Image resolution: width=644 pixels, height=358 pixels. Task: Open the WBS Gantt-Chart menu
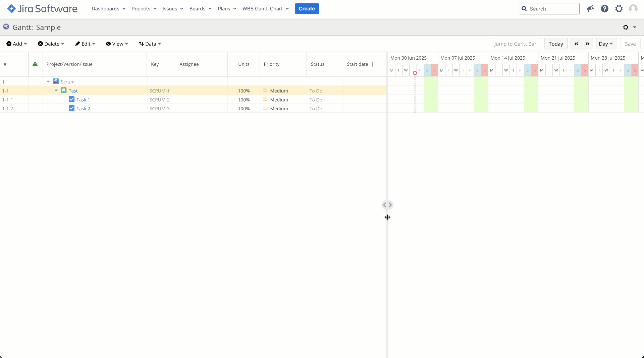pos(265,9)
